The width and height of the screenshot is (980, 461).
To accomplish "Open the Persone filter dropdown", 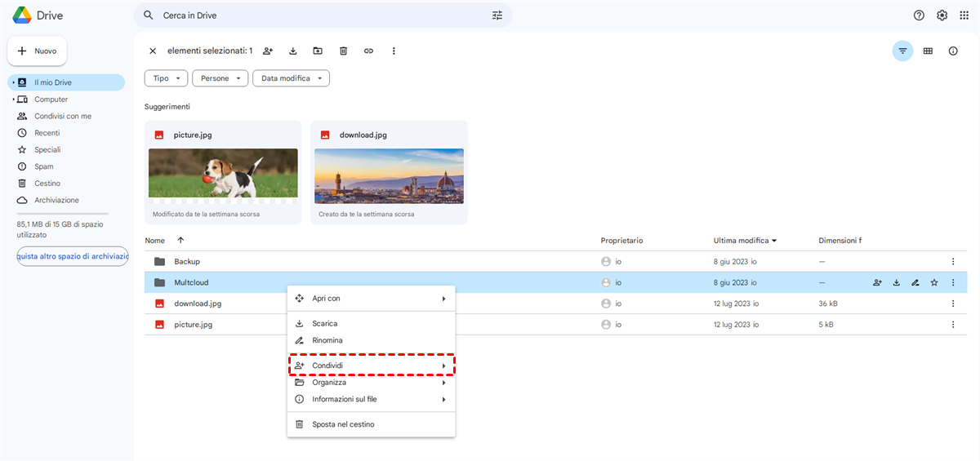I will (x=220, y=78).
